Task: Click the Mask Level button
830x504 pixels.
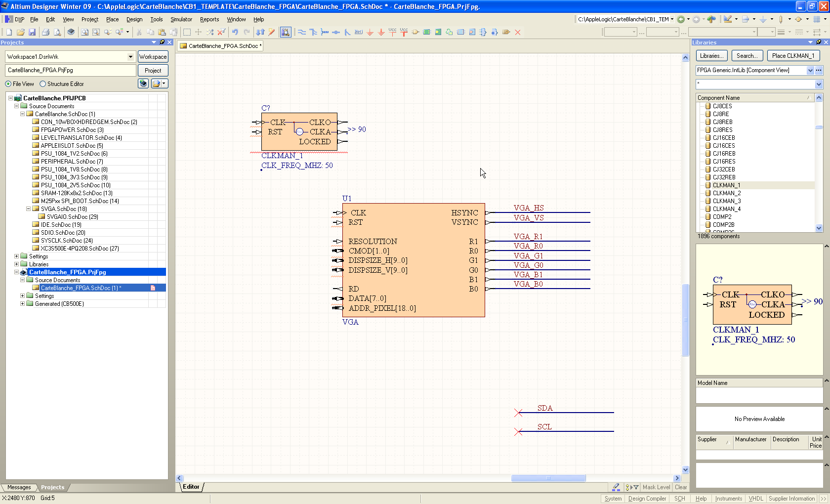Action: pos(656,487)
